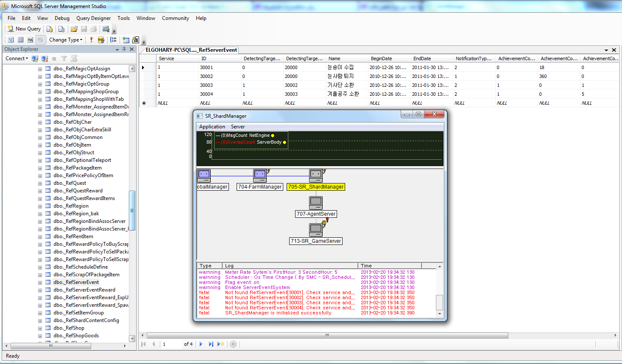
Task: Expand dbo._RefRegion tree node
Action: tap(40, 206)
